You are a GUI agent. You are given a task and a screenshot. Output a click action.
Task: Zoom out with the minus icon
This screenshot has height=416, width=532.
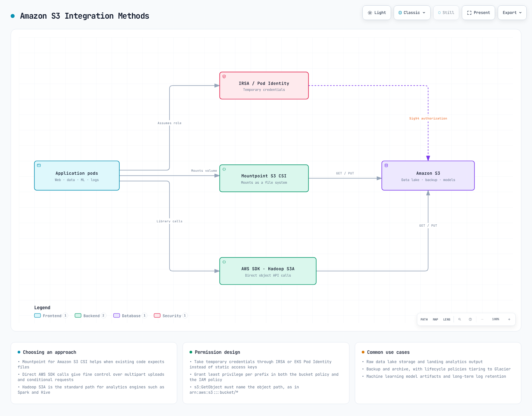482,319
